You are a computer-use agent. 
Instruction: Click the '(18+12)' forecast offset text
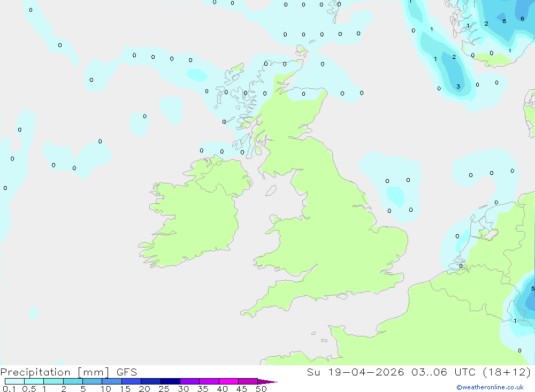click(507, 372)
